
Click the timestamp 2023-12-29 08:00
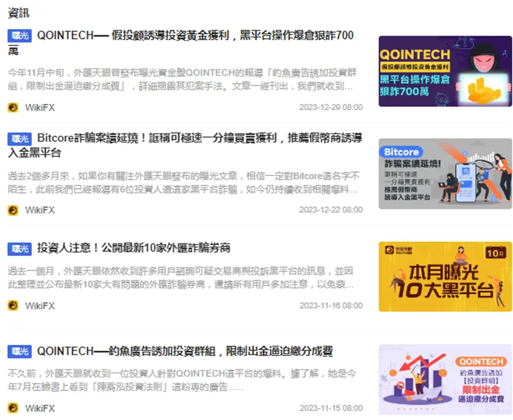[331, 107]
